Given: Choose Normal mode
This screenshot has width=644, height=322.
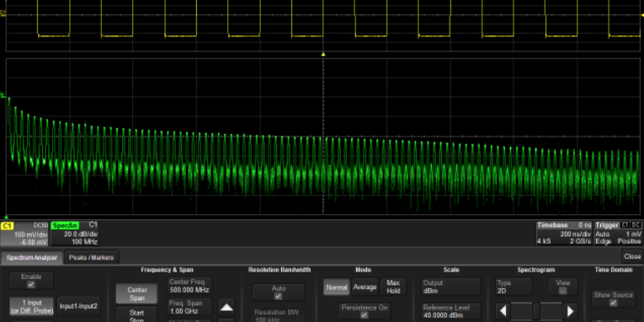Looking at the screenshot, I should [337, 287].
